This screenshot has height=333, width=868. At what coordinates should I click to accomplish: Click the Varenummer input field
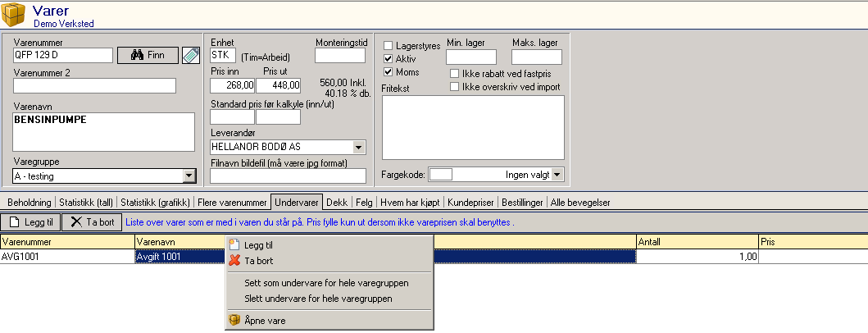tap(63, 56)
